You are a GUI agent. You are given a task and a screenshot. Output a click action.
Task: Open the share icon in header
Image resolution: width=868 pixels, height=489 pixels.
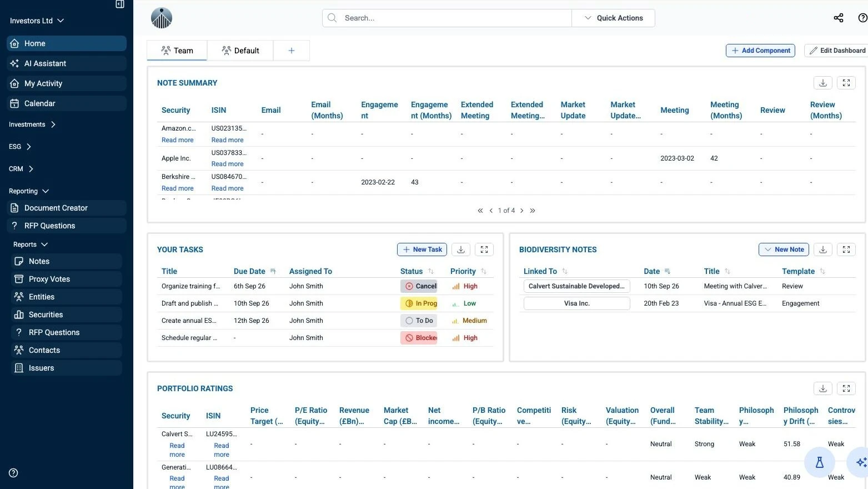839,18
